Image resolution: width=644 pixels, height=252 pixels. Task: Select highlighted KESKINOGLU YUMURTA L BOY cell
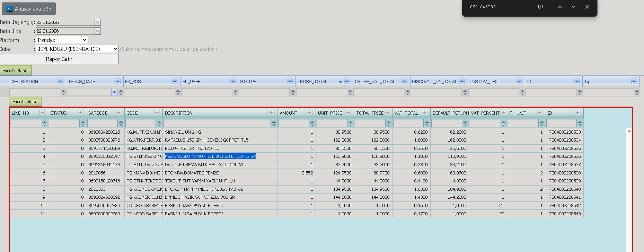[220, 156]
